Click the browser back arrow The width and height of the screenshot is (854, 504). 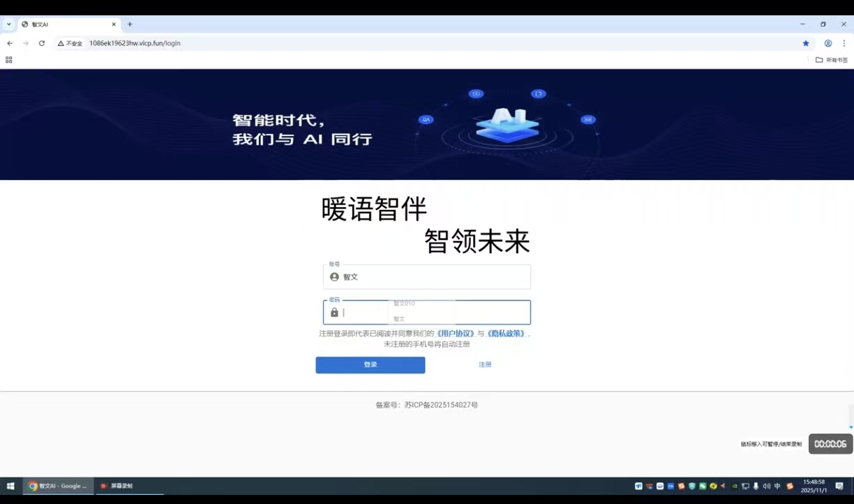(x=10, y=43)
